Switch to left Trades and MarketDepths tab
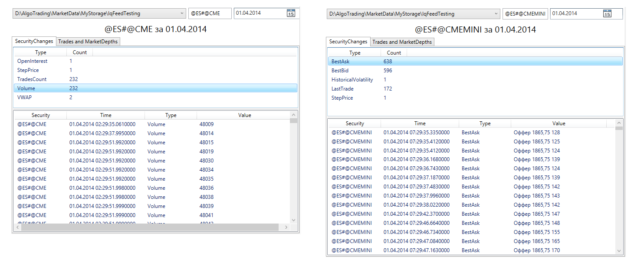Viewport: 644px width, 266px height. tap(88, 42)
